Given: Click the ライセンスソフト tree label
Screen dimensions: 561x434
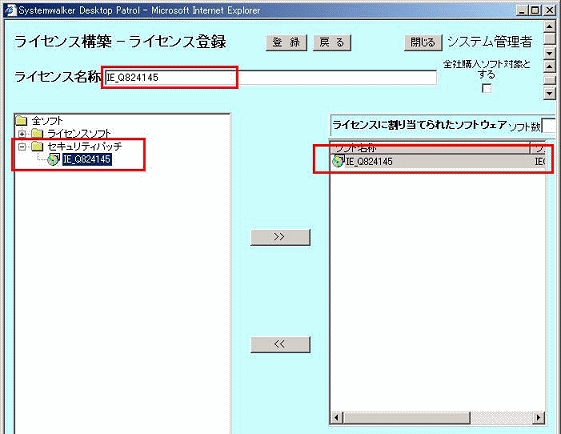Looking at the screenshot, I should click(79, 134).
